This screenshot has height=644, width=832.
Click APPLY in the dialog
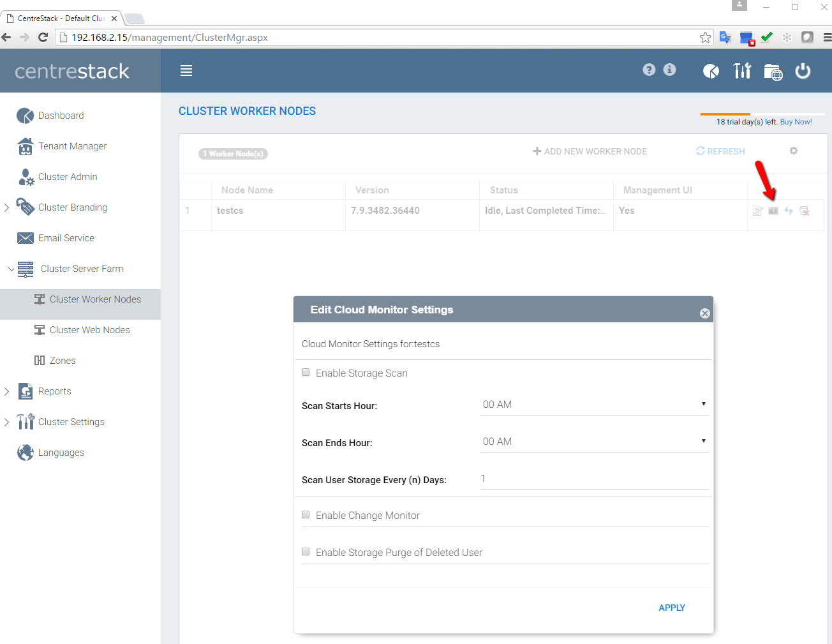pos(672,608)
